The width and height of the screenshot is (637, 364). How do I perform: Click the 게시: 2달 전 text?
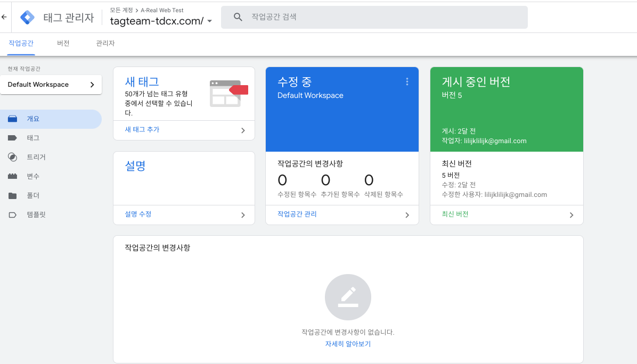pyautogui.click(x=459, y=131)
